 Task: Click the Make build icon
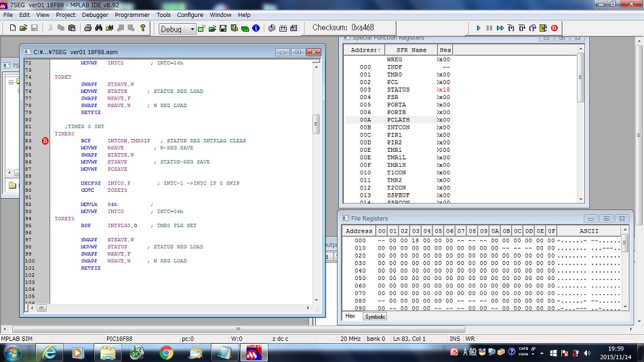271,28
